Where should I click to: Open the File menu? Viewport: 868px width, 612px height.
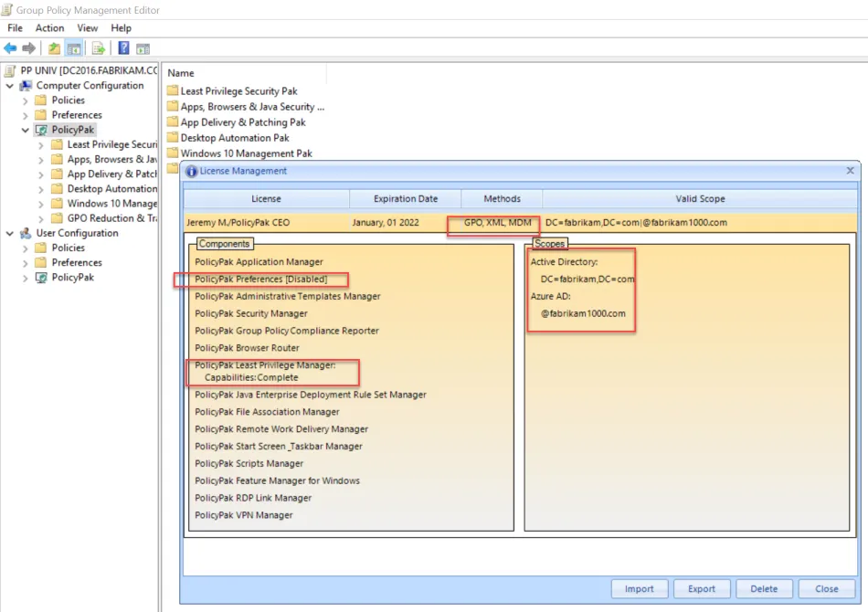15,27
